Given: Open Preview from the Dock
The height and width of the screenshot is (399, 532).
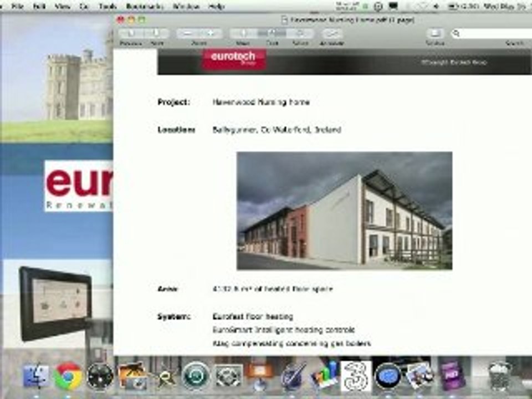Looking at the screenshot, I should tap(420, 376).
